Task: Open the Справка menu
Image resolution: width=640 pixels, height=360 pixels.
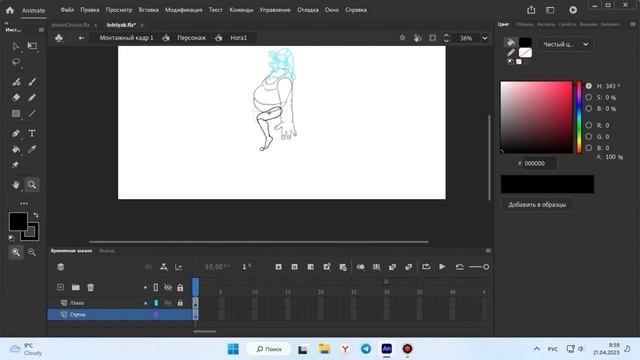Action: pyautogui.click(x=356, y=10)
